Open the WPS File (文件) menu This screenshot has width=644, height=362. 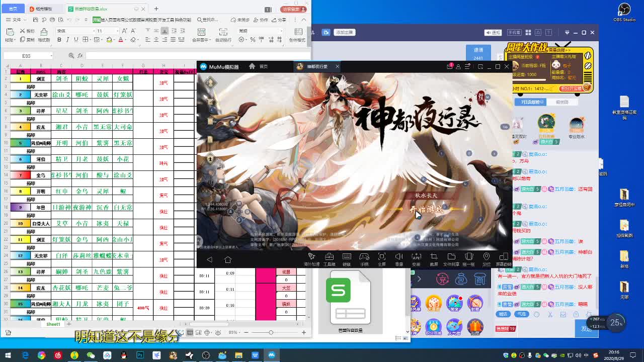17,20
